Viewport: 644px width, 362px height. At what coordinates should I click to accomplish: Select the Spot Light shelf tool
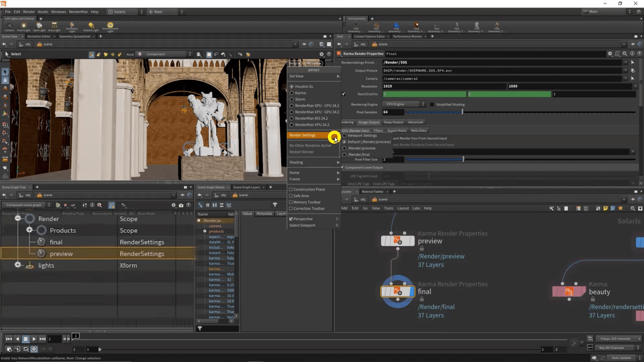(x=39, y=26)
